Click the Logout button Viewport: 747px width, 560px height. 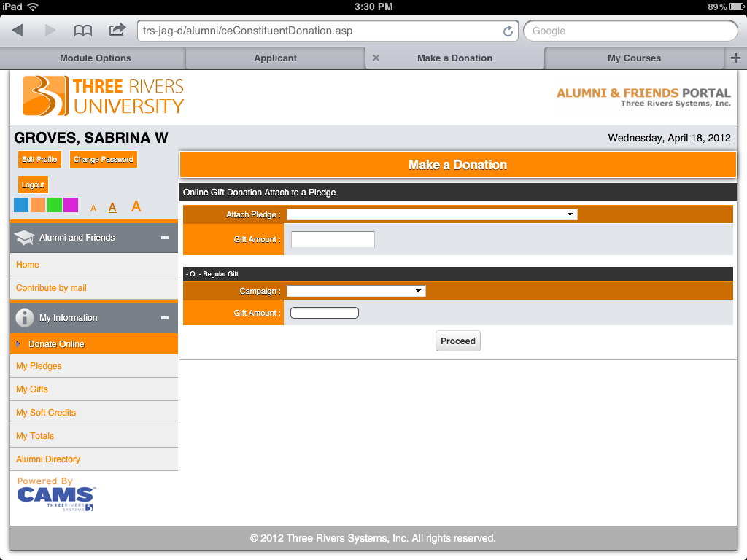(33, 185)
